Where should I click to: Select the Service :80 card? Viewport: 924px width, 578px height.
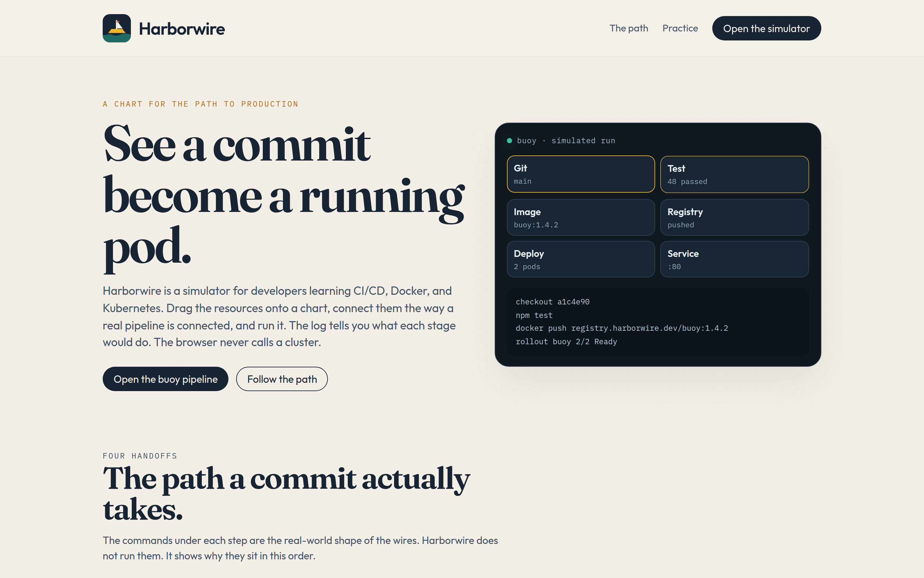[735, 259]
